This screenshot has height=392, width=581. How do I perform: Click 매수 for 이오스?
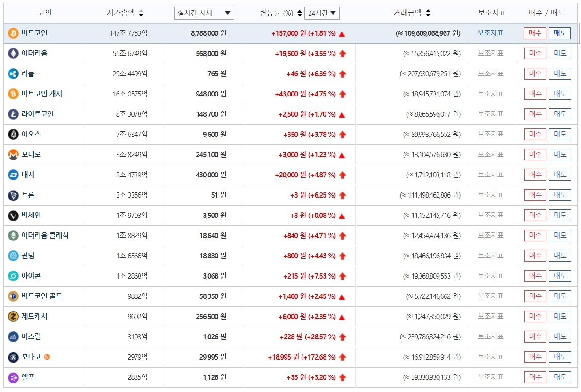pyautogui.click(x=535, y=134)
